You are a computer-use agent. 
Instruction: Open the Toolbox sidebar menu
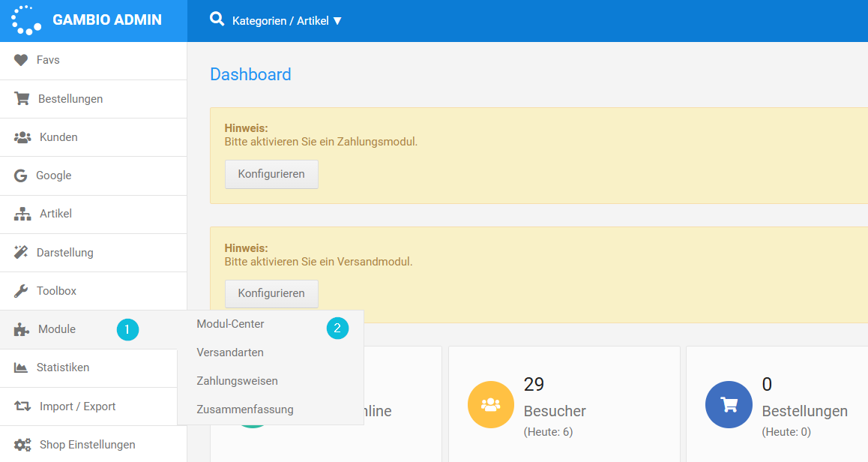(x=94, y=291)
